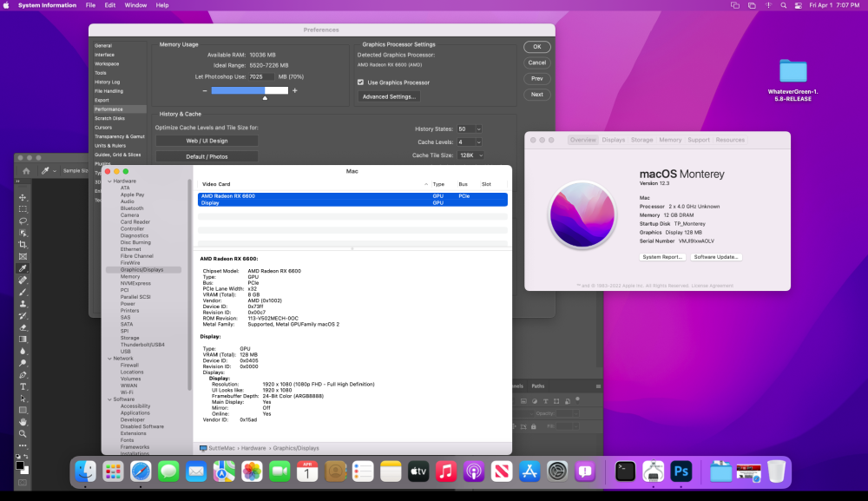Image resolution: width=868 pixels, height=501 pixels.
Task: Select the Gradient tool
Action: (x=23, y=339)
